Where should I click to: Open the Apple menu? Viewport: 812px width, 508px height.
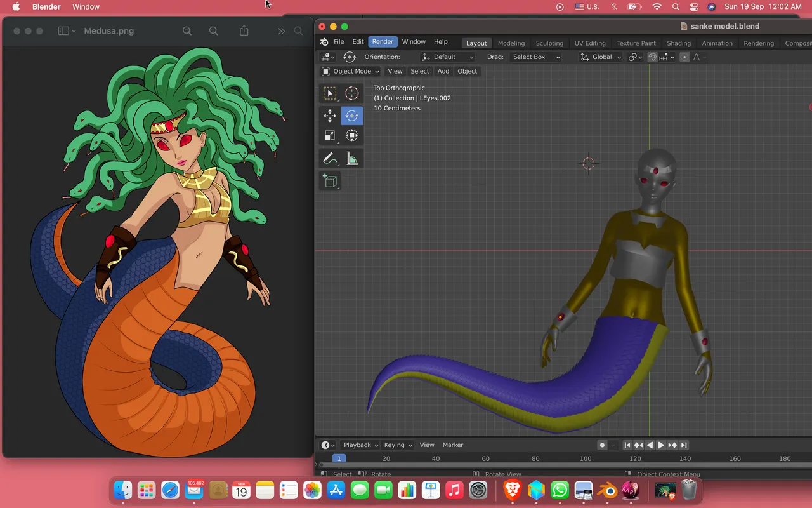pos(16,6)
